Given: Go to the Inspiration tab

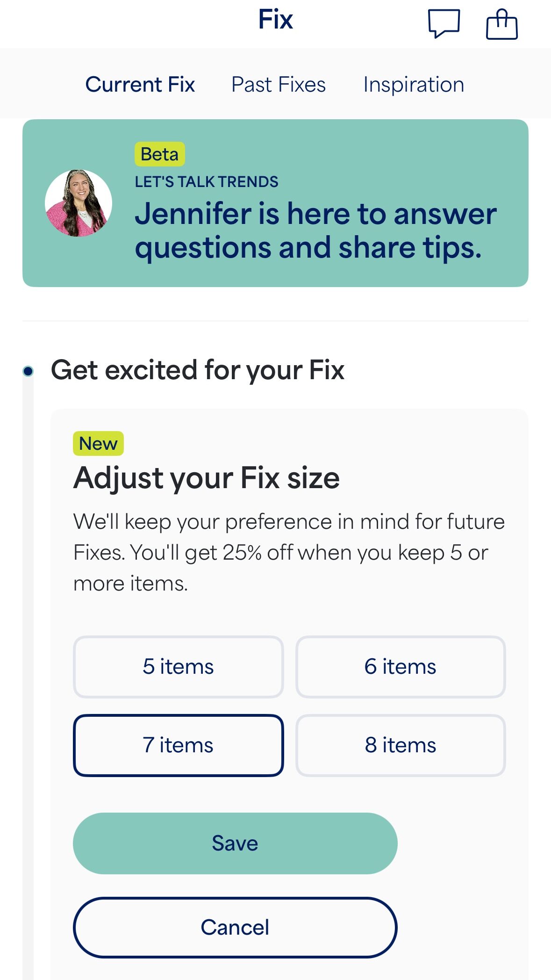Looking at the screenshot, I should coord(414,85).
